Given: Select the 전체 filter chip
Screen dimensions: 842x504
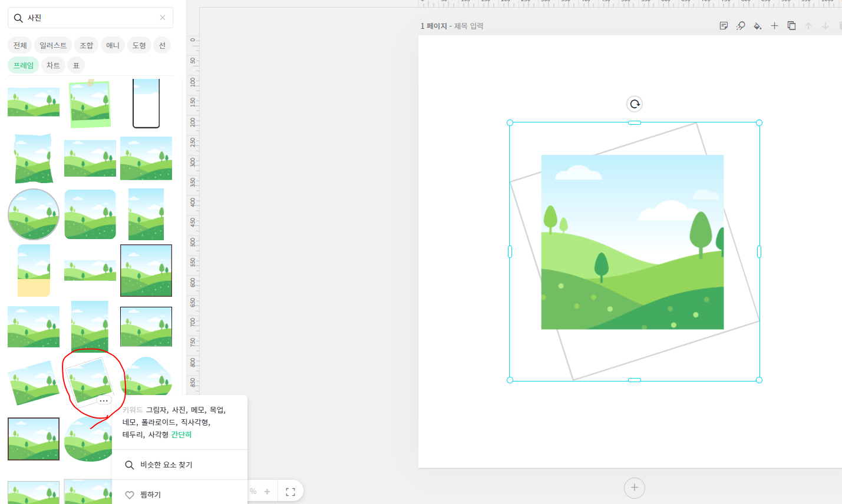Looking at the screenshot, I should 20,45.
